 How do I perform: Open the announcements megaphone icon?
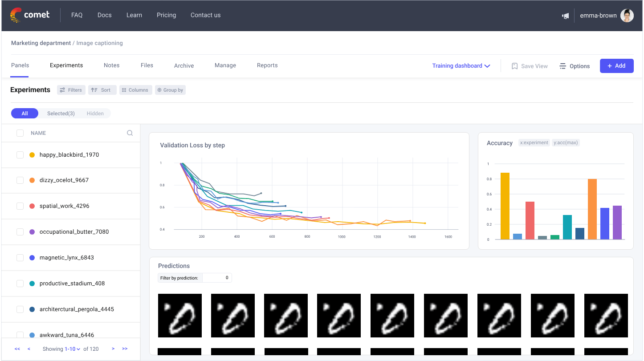[565, 16]
